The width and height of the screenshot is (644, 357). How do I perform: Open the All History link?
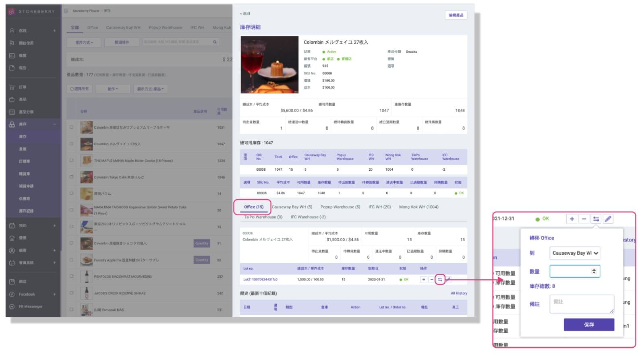tap(459, 293)
